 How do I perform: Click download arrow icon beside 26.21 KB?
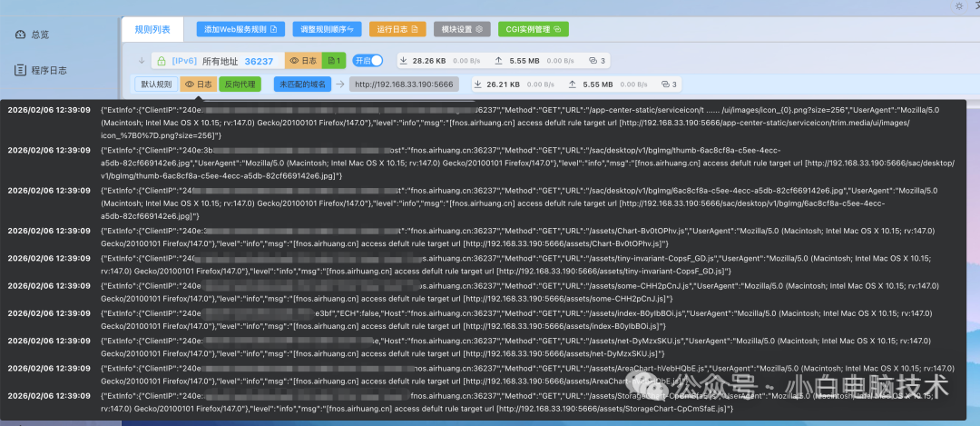coord(478,84)
